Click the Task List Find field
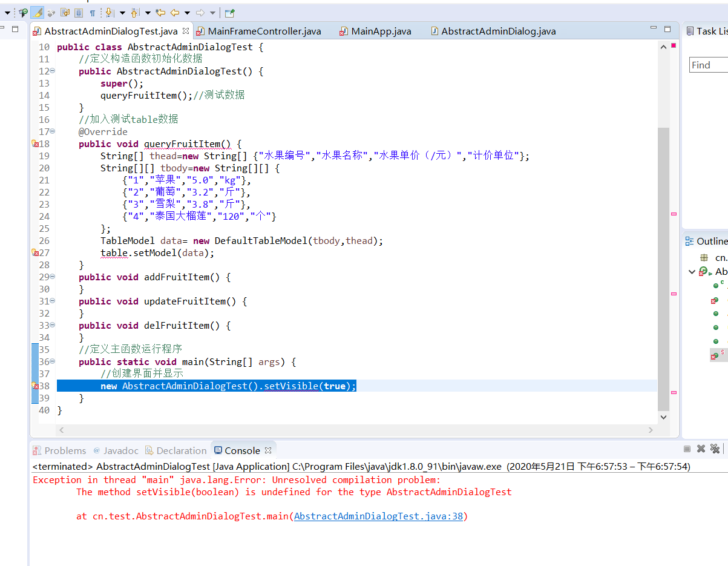Screen dimensions: 728x566 [x=709, y=65]
